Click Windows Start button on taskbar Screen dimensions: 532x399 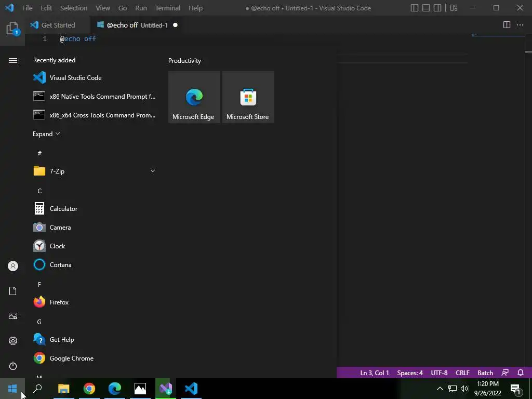12,389
